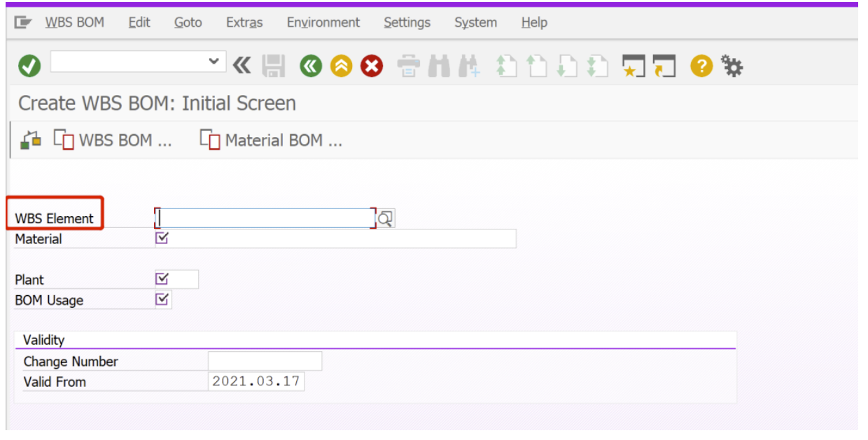Open the Environment menu
Screen dimensions: 868x440
(323, 22)
